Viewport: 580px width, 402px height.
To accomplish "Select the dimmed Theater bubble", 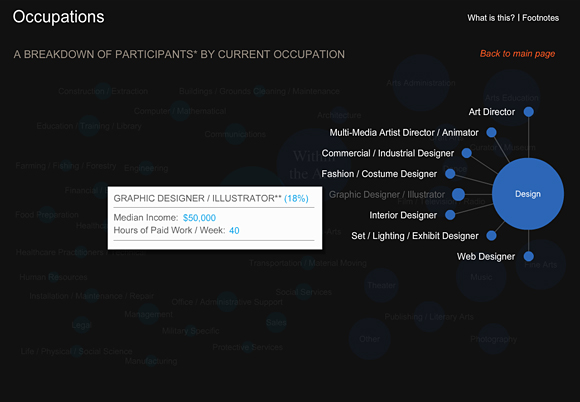I will [381, 286].
